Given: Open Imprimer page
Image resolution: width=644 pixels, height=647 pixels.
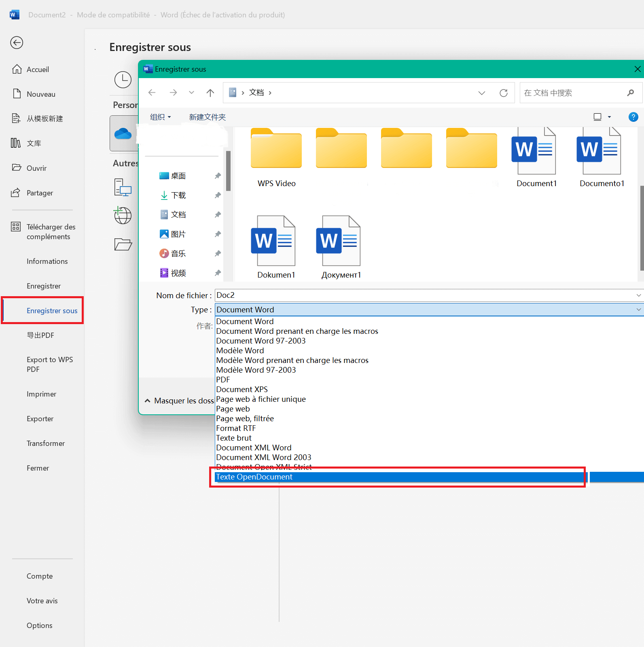Looking at the screenshot, I should 41,394.
